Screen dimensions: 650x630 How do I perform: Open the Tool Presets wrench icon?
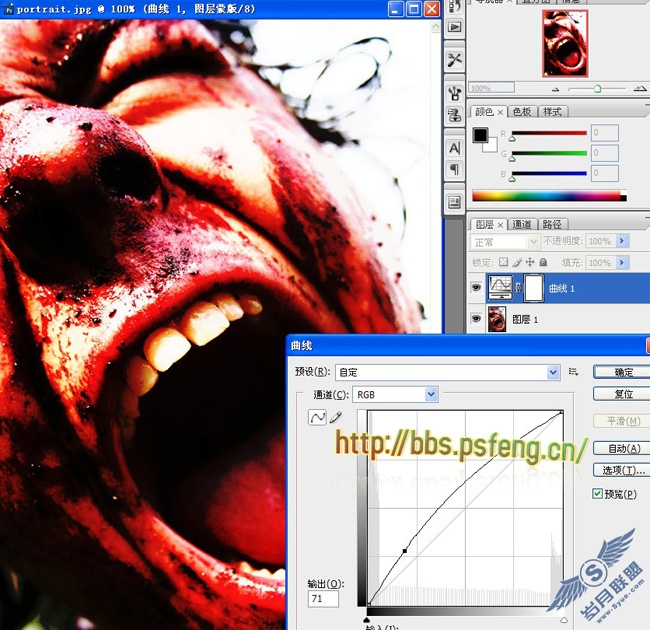(x=454, y=60)
